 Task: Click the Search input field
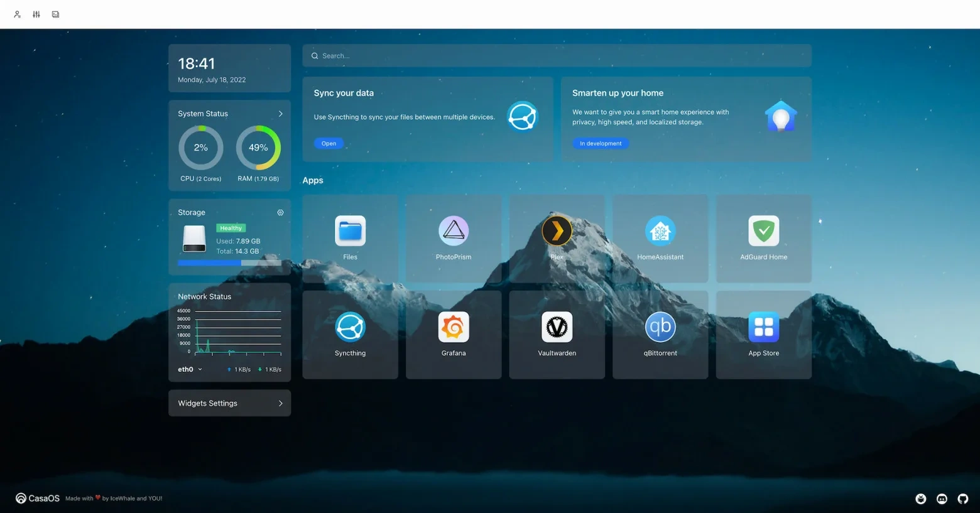pyautogui.click(x=557, y=56)
